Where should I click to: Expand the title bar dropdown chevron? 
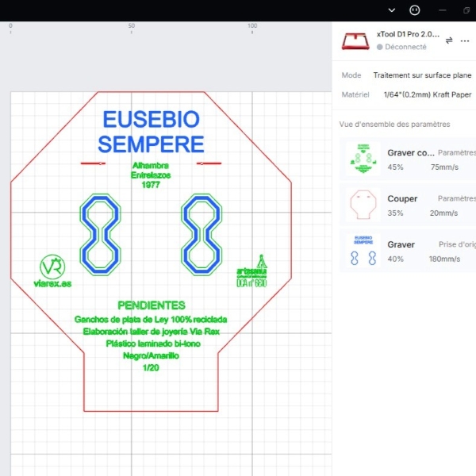point(392,10)
